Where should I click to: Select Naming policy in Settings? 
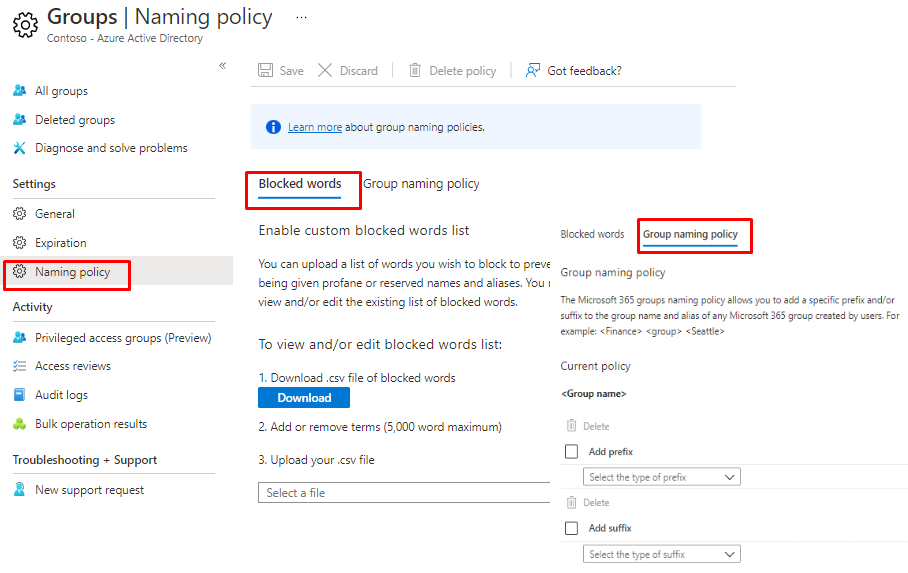(x=72, y=272)
